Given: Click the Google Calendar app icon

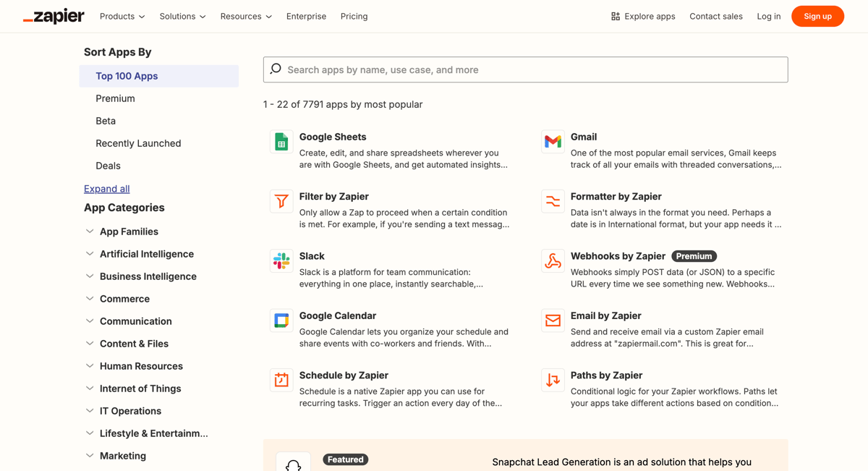Looking at the screenshot, I should click(281, 321).
